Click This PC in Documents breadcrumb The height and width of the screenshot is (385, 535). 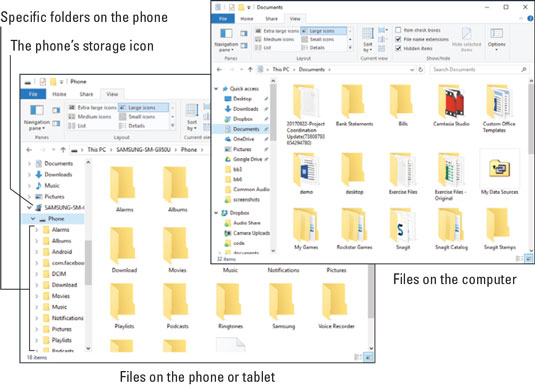[280, 69]
